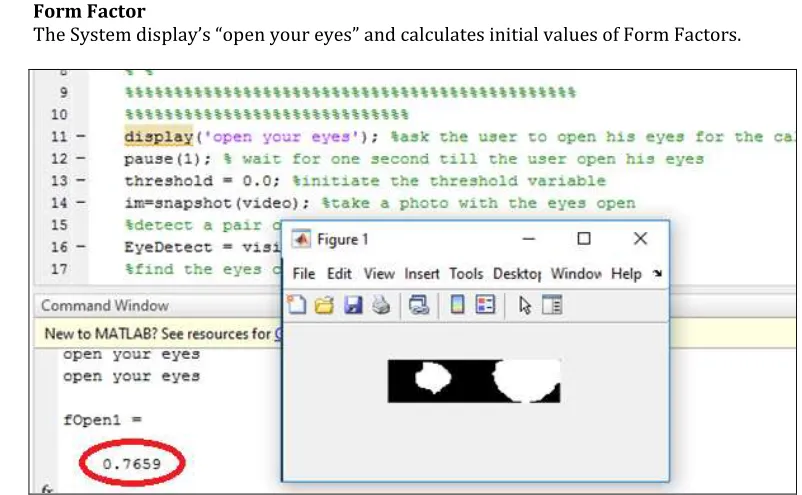Click 'pause(1);' in editor line 12
The height and width of the screenshot is (495, 802).
[167, 159]
